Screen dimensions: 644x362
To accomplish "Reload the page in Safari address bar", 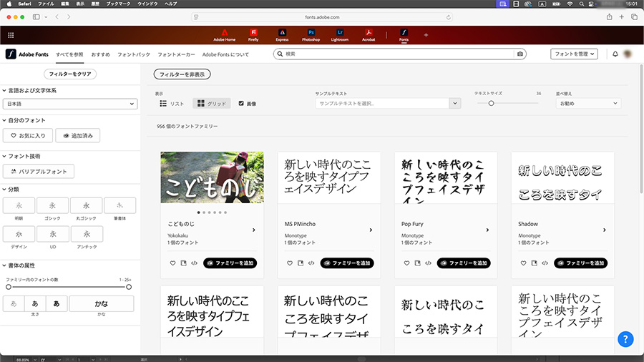I will click(449, 17).
